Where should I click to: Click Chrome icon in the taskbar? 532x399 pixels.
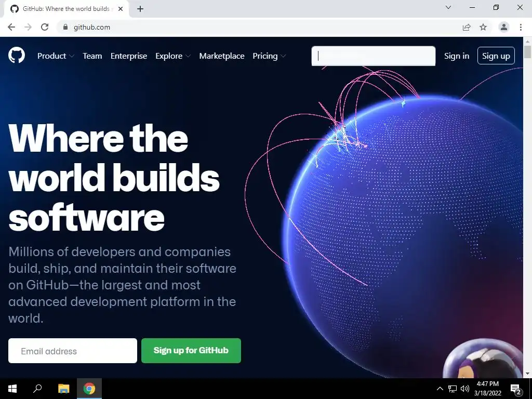tap(89, 389)
